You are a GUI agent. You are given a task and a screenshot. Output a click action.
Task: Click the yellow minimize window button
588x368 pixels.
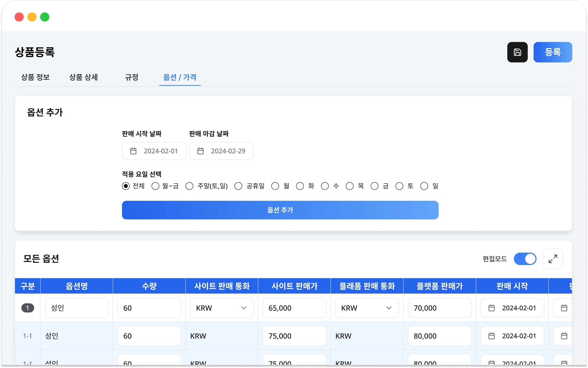coord(32,17)
